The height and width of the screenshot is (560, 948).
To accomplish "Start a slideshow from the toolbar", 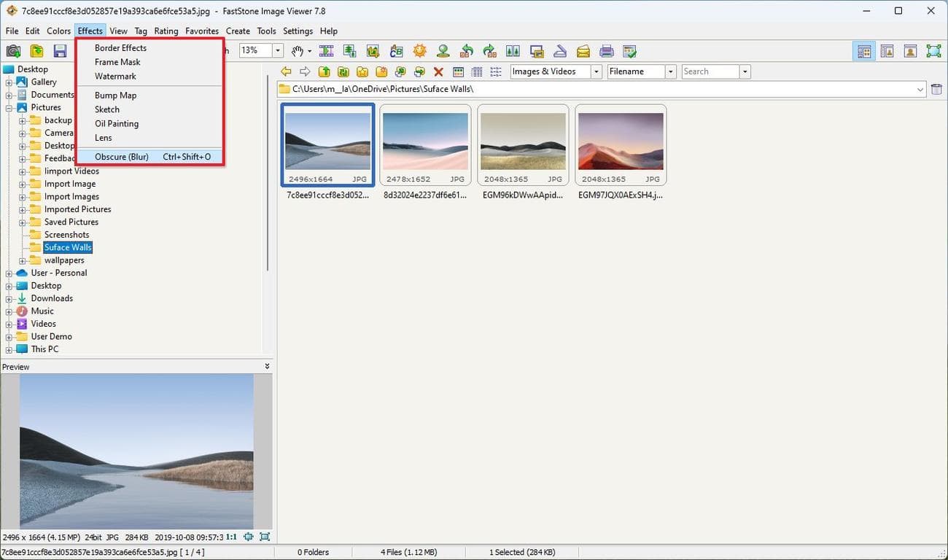I will coord(326,51).
